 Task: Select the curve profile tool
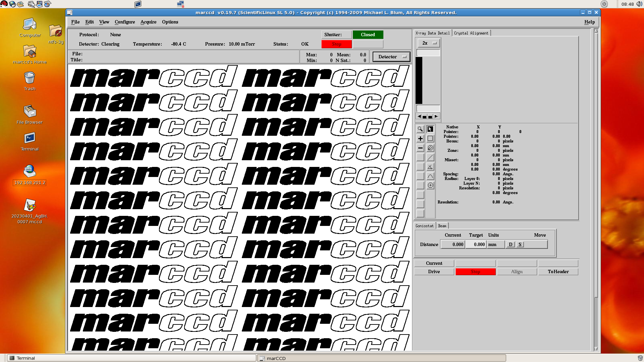430,176
